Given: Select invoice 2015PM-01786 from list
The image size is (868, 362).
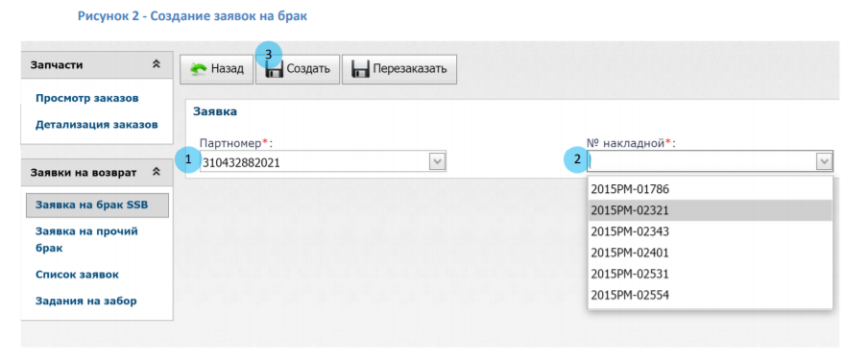Looking at the screenshot, I should pos(711,189).
